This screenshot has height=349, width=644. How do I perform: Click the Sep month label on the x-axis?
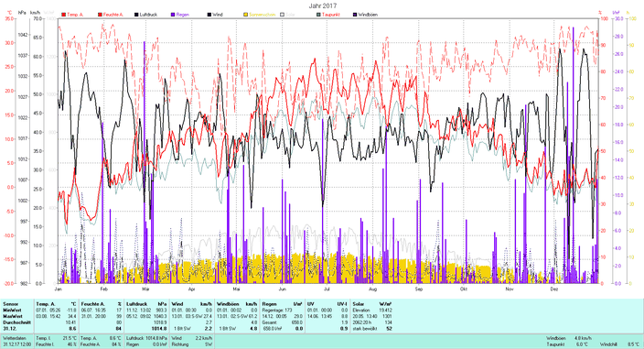coord(419,289)
